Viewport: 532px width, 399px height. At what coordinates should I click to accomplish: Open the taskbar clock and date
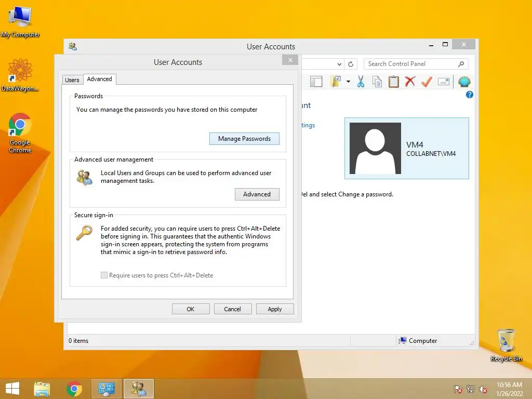pyautogui.click(x=509, y=389)
